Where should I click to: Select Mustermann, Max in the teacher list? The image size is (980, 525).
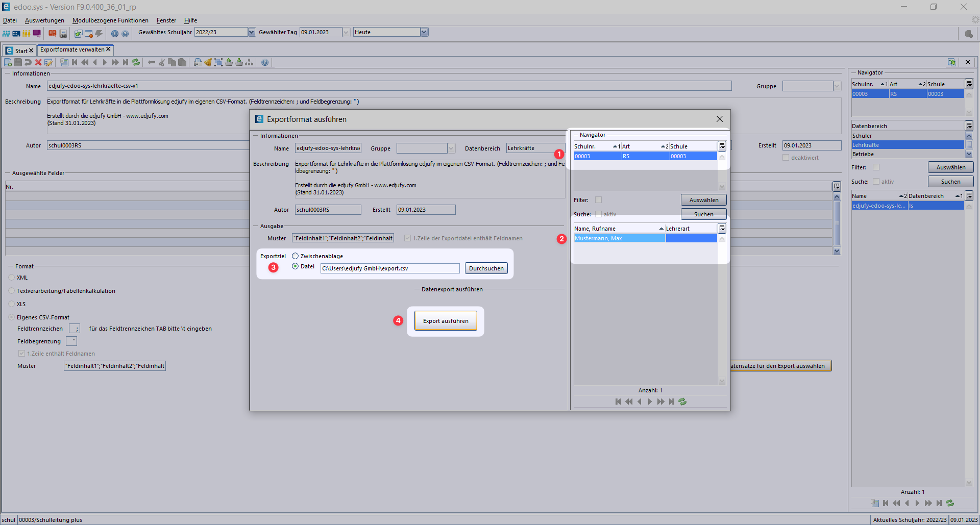pyautogui.click(x=619, y=238)
